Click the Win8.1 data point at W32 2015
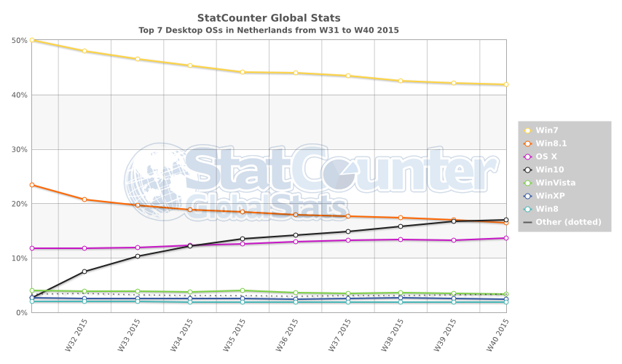622x364 pixels. click(84, 199)
